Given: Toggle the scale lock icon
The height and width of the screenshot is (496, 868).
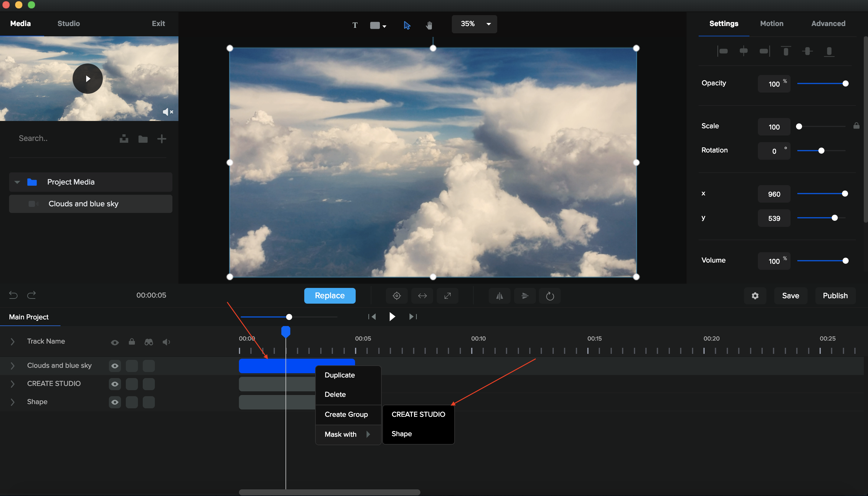Looking at the screenshot, I should pyautogui.click(x=856, y=126).
